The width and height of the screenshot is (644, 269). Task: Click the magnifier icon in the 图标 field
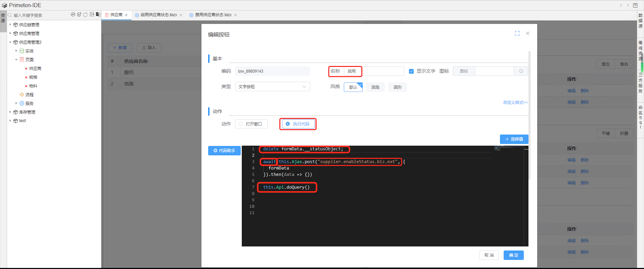pos(521,71)
